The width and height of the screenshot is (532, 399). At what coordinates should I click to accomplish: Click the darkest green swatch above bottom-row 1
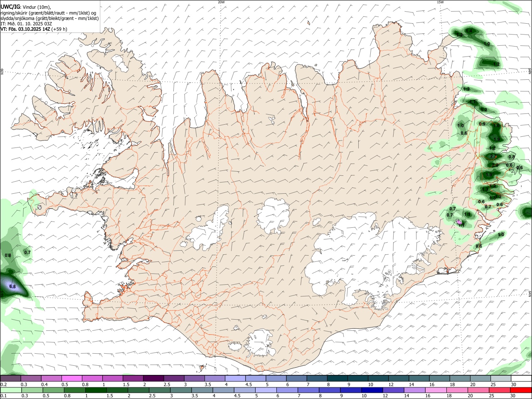click(x=96, y=390)
